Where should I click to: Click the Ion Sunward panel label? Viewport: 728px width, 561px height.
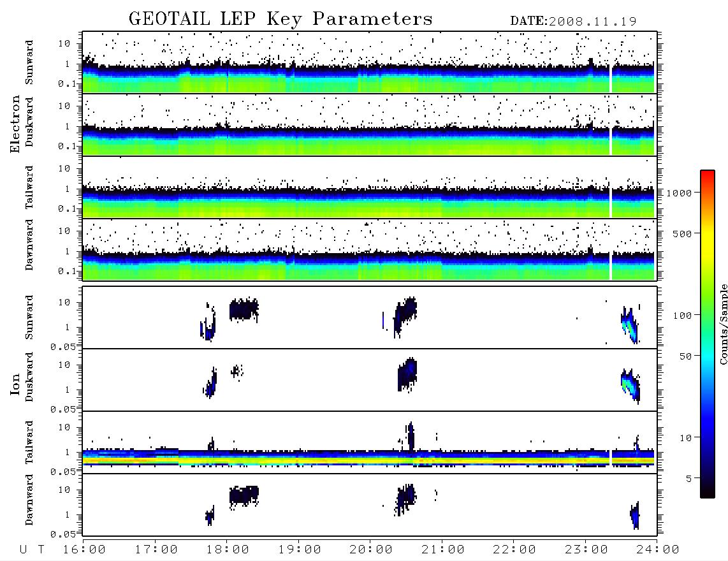pos(29,317)
